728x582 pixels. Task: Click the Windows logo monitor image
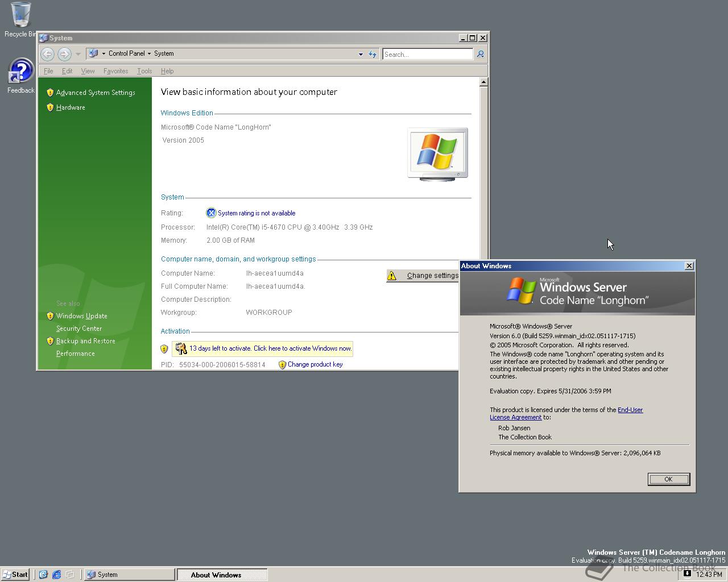(438, 155)
